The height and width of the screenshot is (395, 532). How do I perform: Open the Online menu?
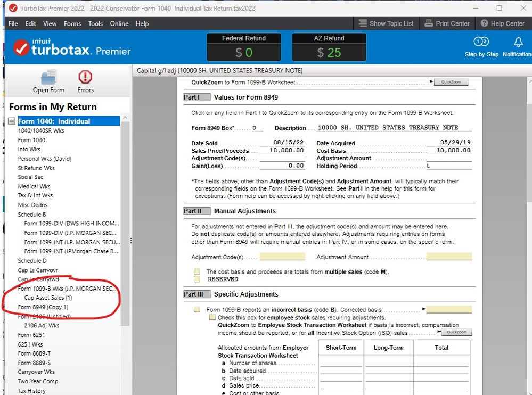119,23
